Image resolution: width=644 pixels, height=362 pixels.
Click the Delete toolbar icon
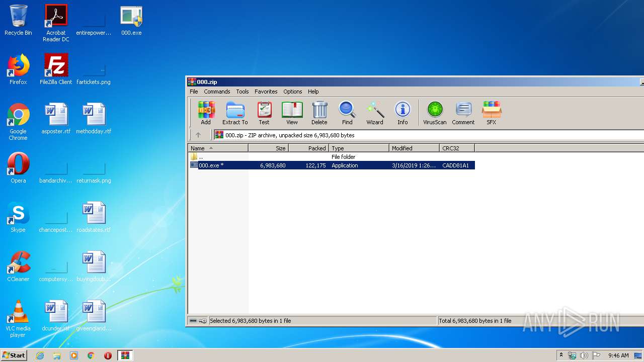point(319,113)
